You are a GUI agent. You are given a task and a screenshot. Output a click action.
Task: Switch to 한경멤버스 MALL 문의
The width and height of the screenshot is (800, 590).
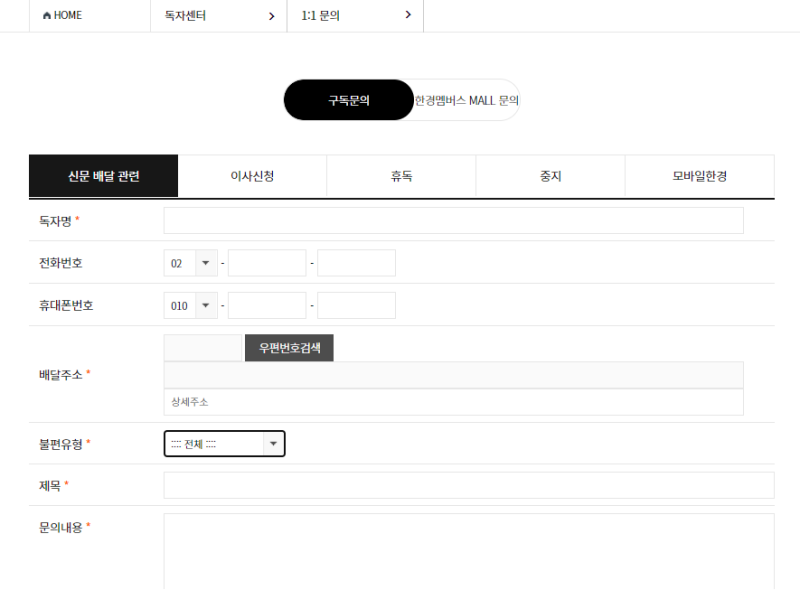pos(466,101)
